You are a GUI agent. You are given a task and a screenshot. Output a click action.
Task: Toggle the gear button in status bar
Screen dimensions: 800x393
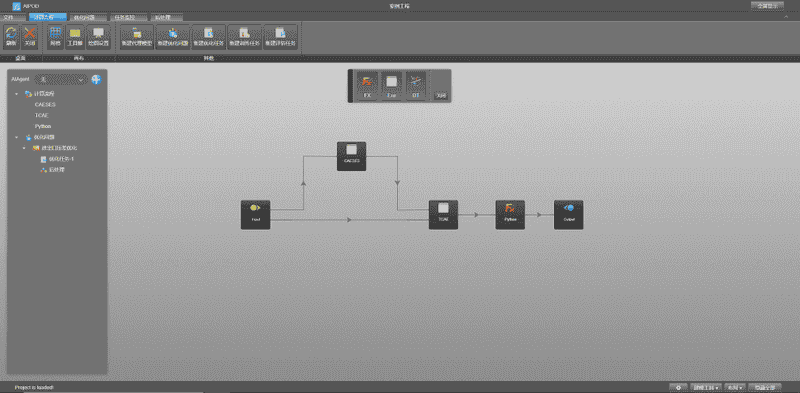click(x=678, y=387)
